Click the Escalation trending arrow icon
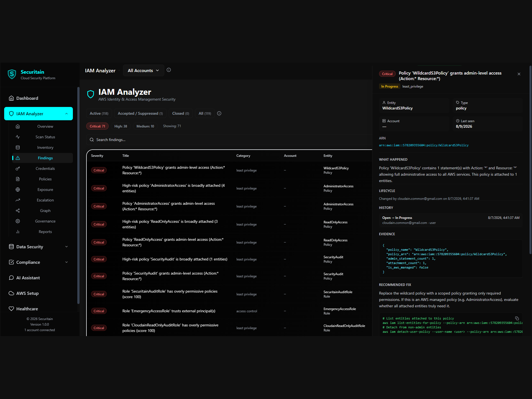532x399 pixels. (18, 200)
